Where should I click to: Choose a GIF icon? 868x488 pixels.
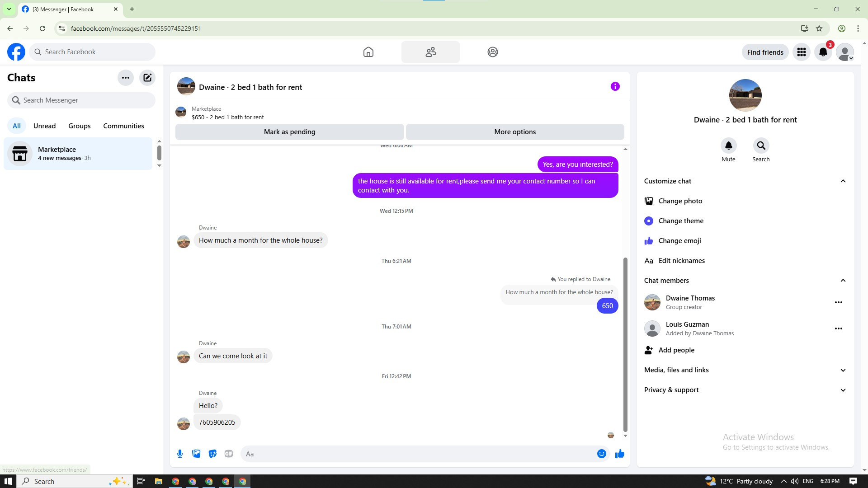pyautogui.click(x=229, y=454)
